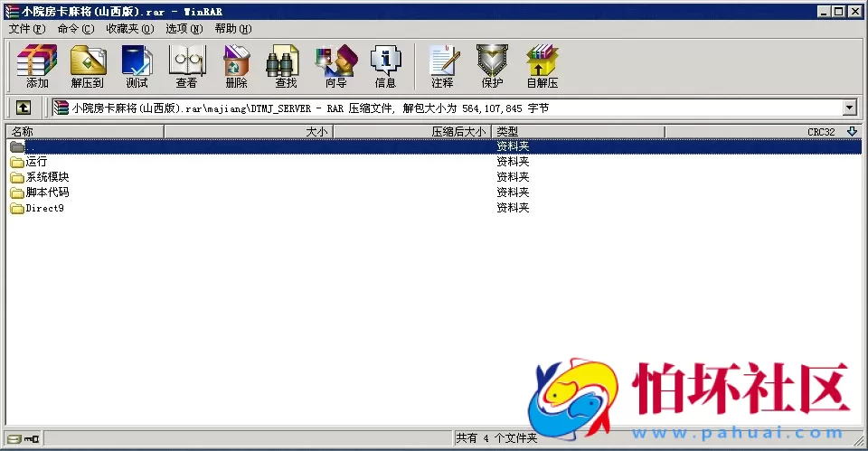Open the View (查看) toolbar icon
This screenshot has height=451, width=868.
click(x=186, y=67)
